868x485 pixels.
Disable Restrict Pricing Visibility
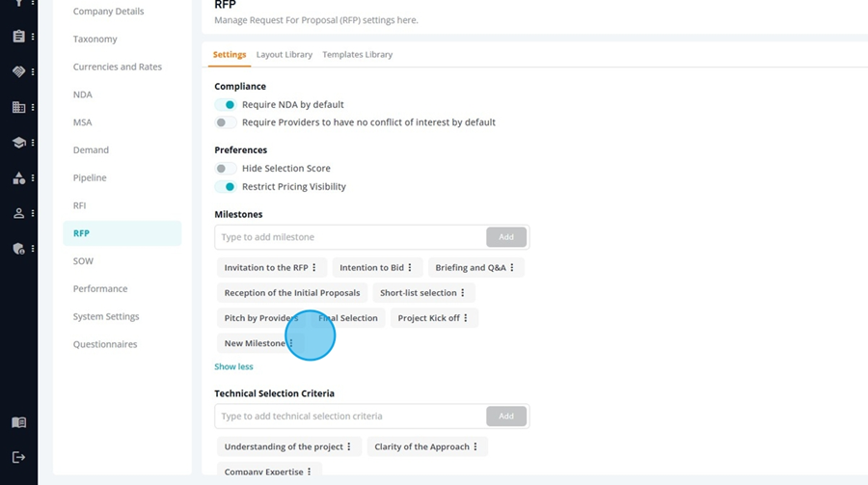click(226, 187)
